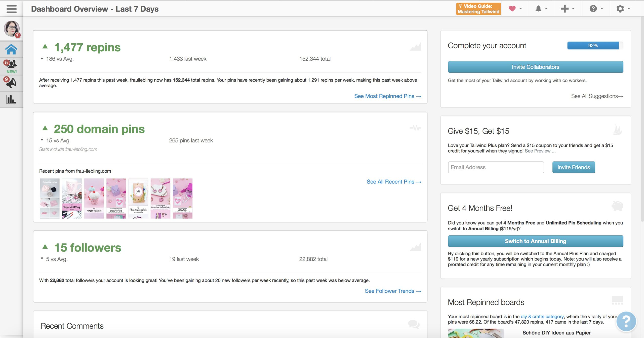Click the profile avatar with Pinterest badge
The width and height of the screenshot is (644, 338).
[x=12, y=29]
